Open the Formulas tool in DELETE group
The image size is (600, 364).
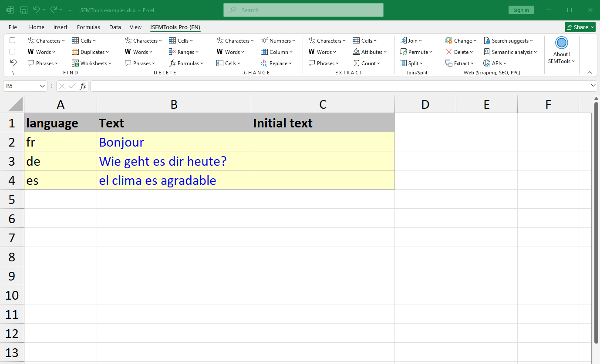pyautogui.click(x=186, y=63)
